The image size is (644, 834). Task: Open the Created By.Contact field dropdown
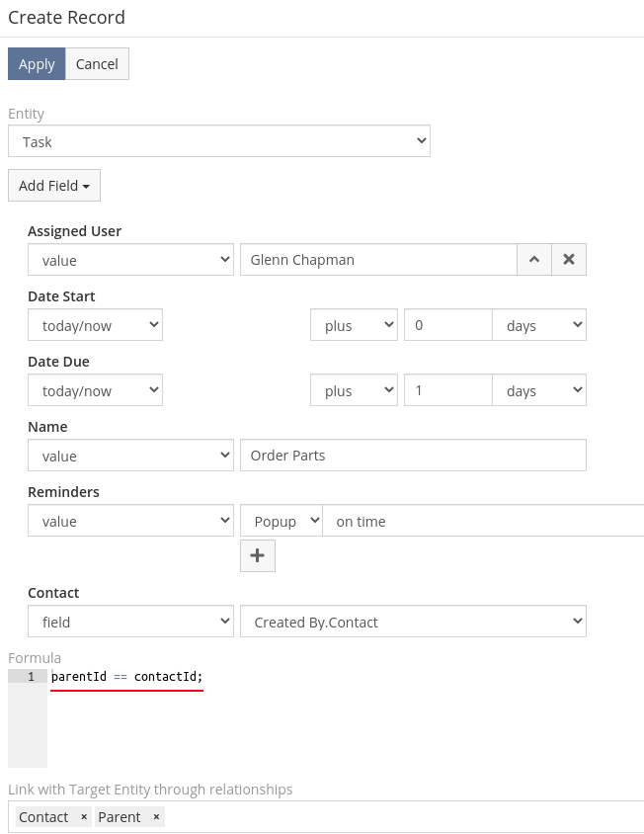point(413,622)
